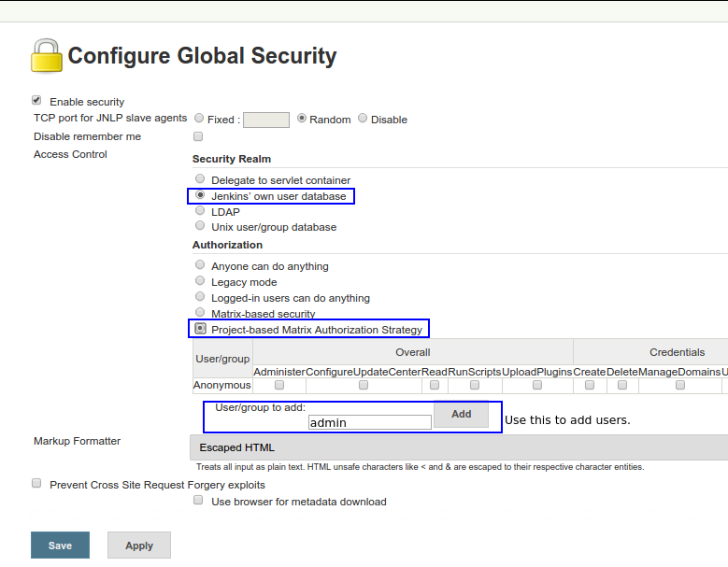Viewport: 728px width, 567px height.
Task: Select Fixed TCP port radio button
Action: (x=199, y=118)
